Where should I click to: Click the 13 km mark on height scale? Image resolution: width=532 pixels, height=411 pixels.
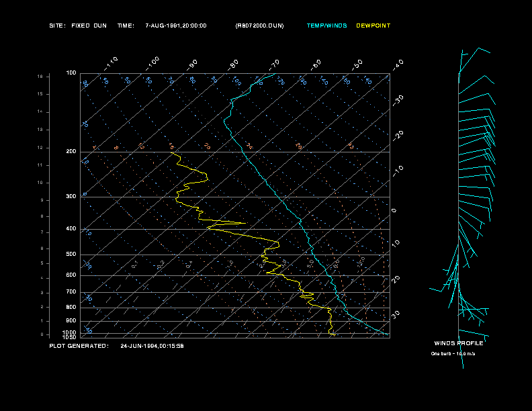pyautogui.click(x=40, y=130)
